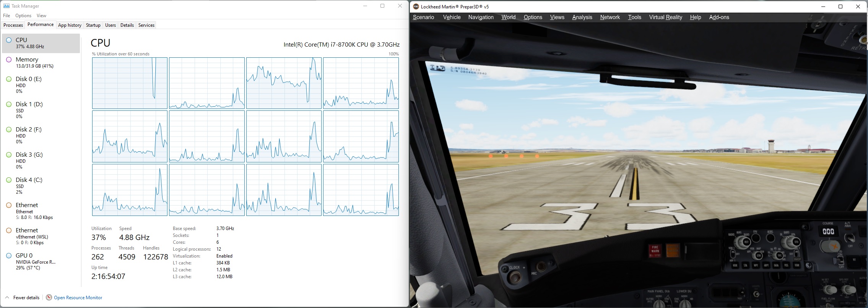
Task: Select the CPU ring icon in sidebar
Action: (x=9, y=40)
